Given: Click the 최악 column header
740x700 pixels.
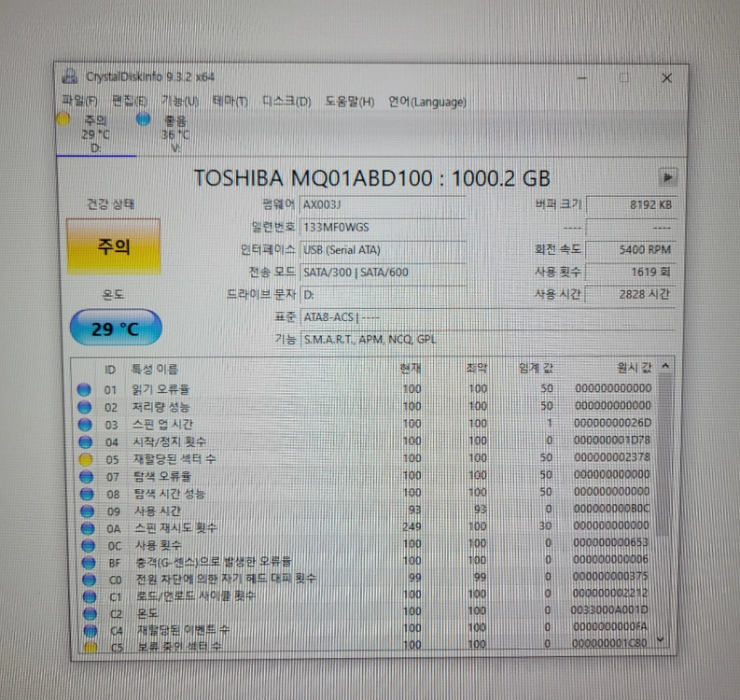Looking at the screenshot, I should 476,368.
